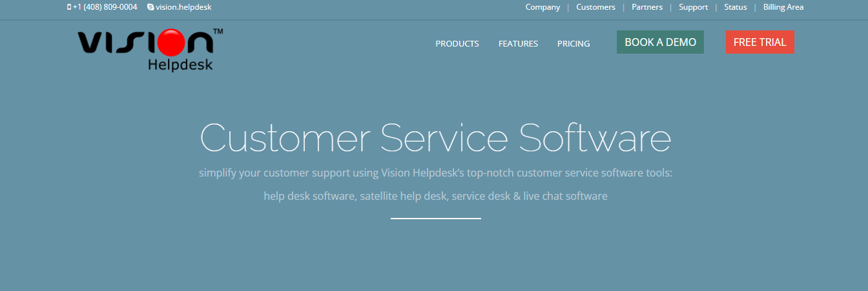This screenshot has width=868, height=291.
Task: Open the Products menu
Action: 457,44
